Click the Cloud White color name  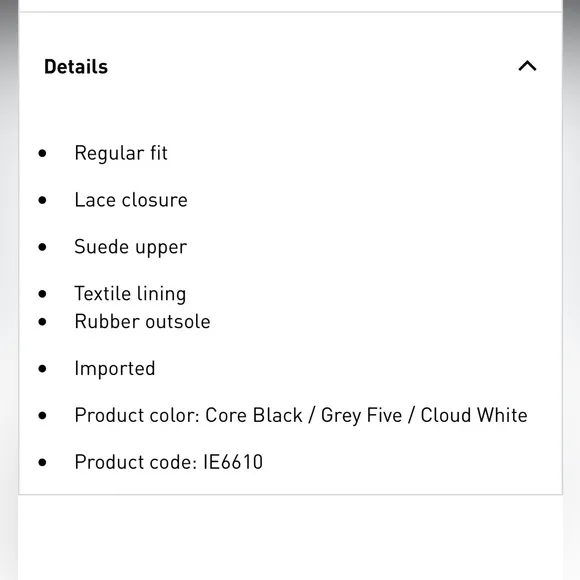pyautogui.click(x=474, y=415)
